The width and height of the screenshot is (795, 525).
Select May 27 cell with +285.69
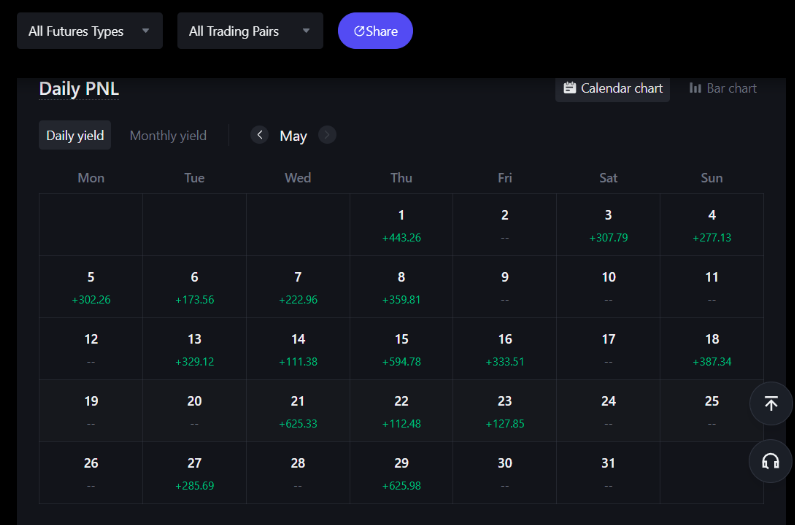(194, 473)
